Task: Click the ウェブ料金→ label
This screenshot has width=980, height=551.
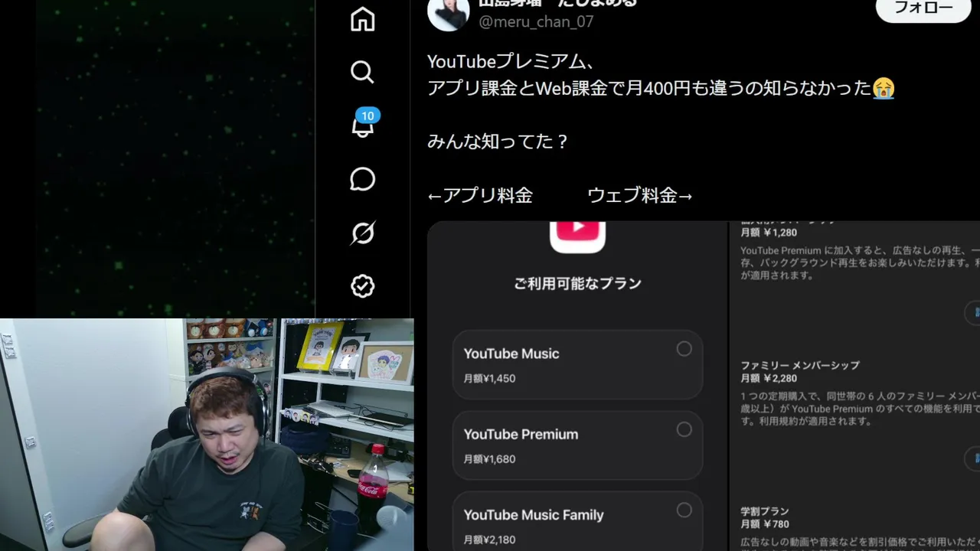Action: click(640, 195)
